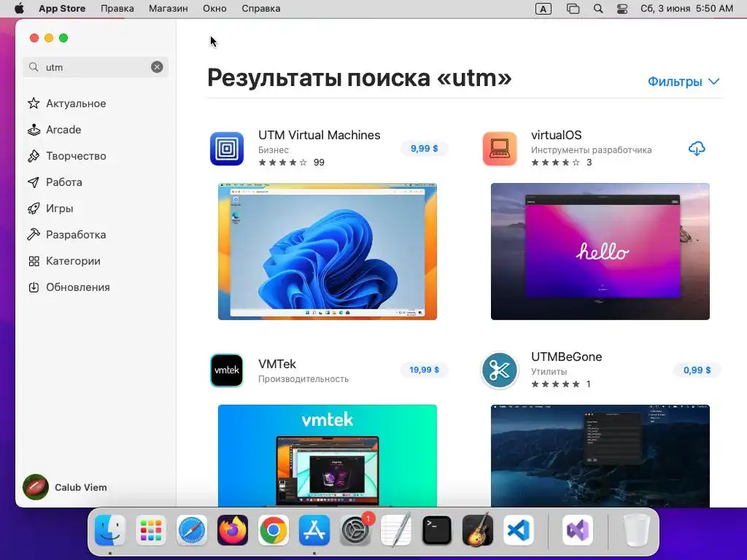Open the Магазин menu
This screenshot has height=560, width=747.
pos(169,9)
